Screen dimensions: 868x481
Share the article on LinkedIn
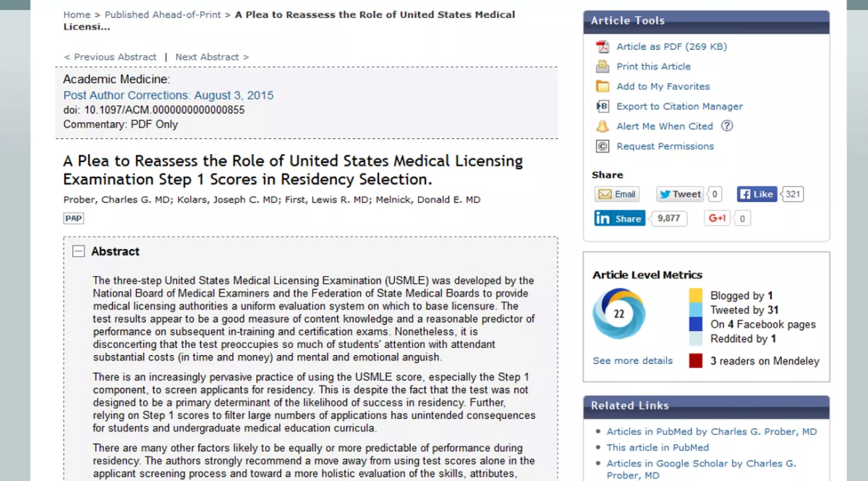[619, 218]
